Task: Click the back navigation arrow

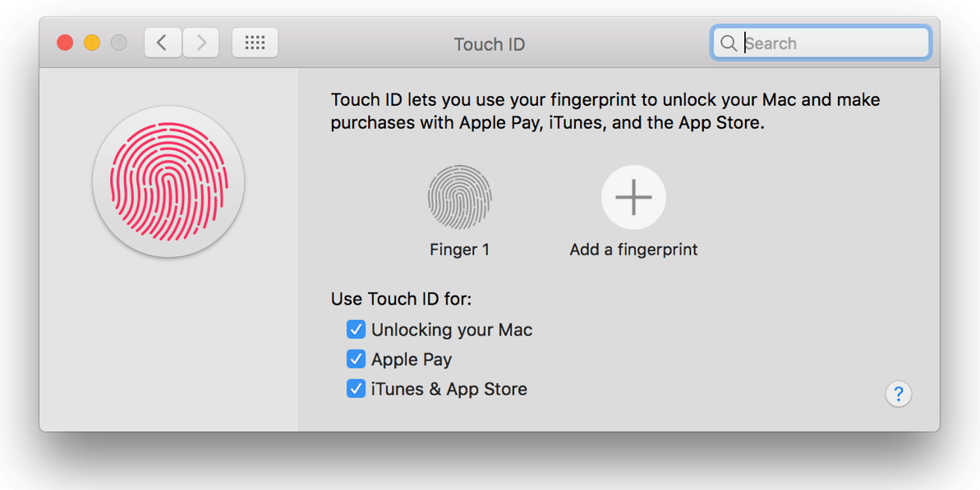Action: (162, 42)
